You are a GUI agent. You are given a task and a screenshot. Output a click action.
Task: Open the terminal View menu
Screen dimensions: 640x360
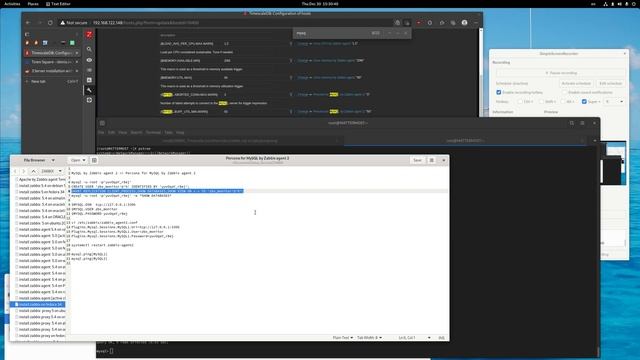coord(122,133)
